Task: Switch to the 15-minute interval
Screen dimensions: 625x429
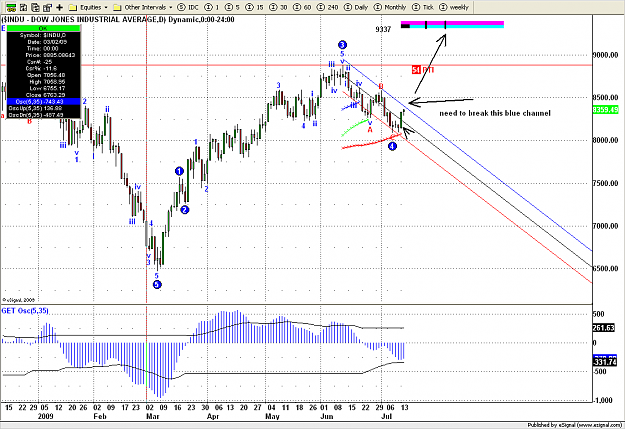Action: tap(254, 7)
